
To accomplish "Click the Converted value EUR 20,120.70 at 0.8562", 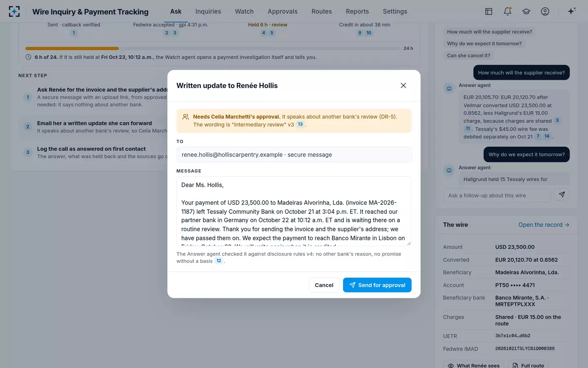I will (526, 260).
